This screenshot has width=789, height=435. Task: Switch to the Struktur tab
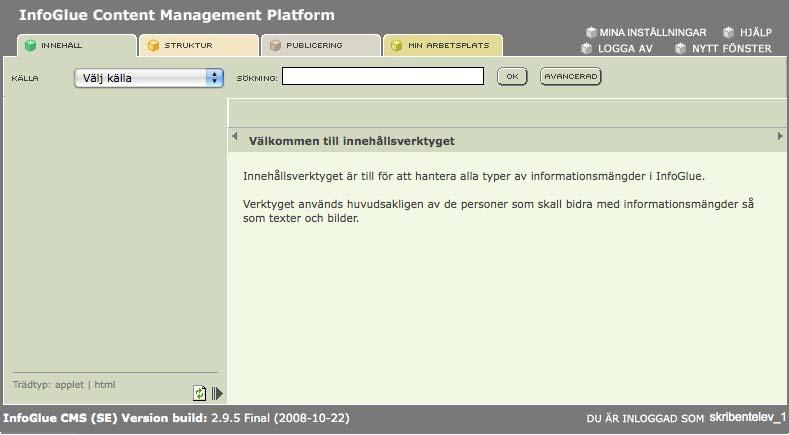point(199,45)
